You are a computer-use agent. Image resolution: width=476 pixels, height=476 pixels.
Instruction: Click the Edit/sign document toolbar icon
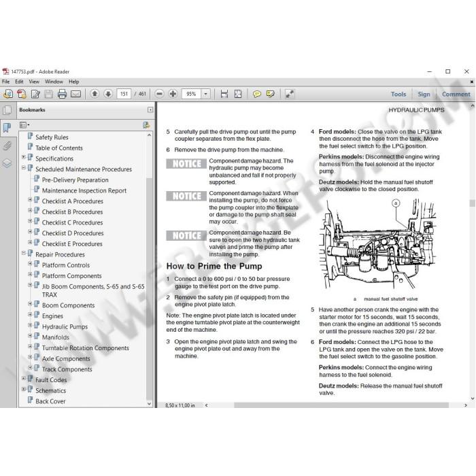click(35, 94)
